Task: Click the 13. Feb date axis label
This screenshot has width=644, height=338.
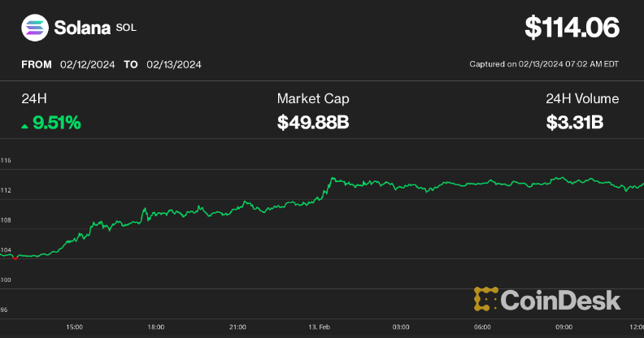Action: [x=319, y=327]
